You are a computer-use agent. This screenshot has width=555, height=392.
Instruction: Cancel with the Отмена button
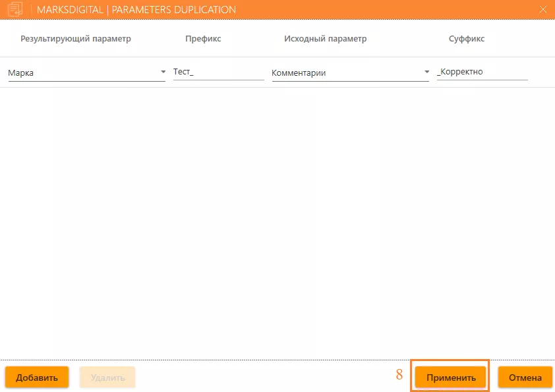tap(525, 378)
